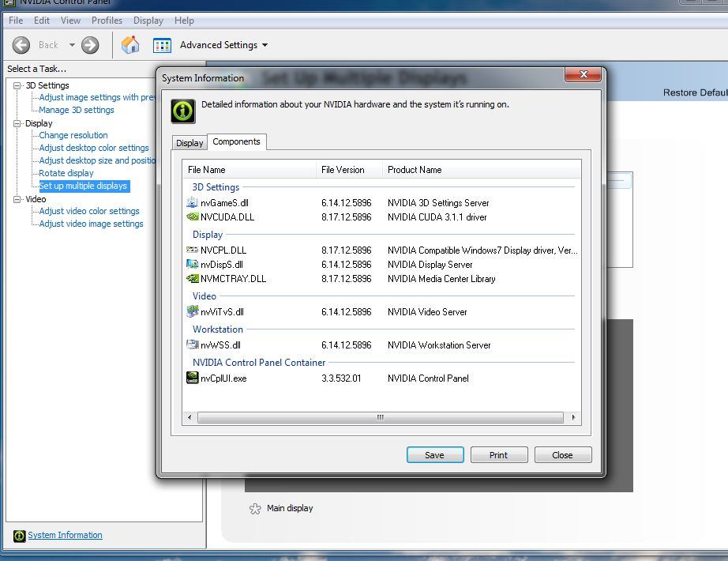Select Manage 3D settings task

click(77, 110)
